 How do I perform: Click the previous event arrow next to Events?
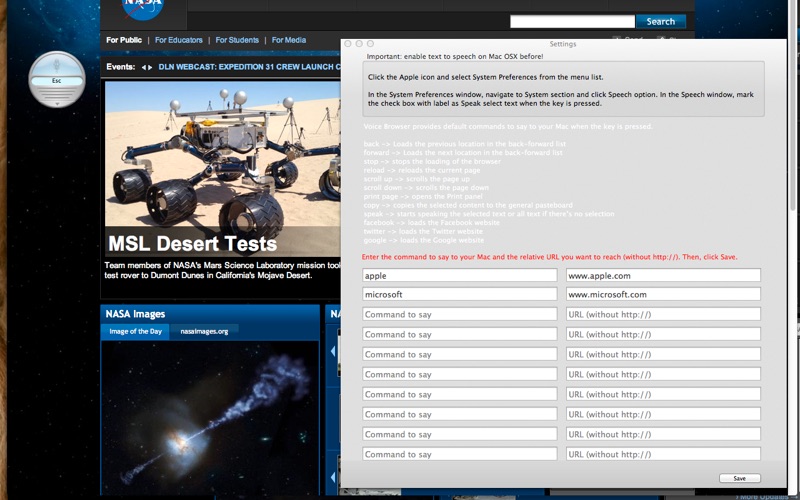[x=144, y=67]
